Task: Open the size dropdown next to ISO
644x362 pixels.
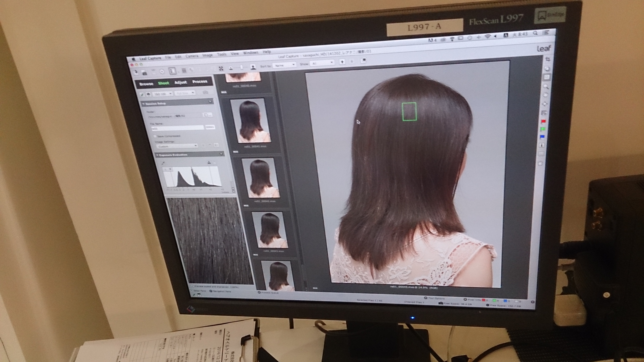Action: (185, 93)
